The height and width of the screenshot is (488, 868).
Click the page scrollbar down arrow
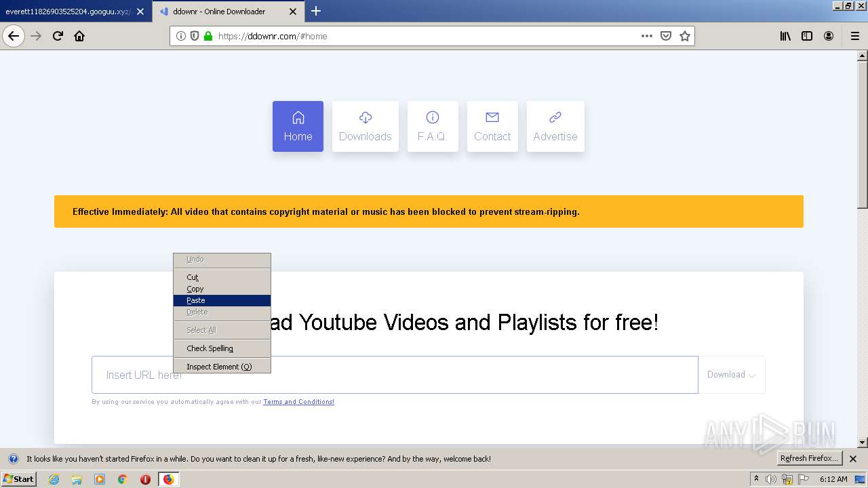863,443
